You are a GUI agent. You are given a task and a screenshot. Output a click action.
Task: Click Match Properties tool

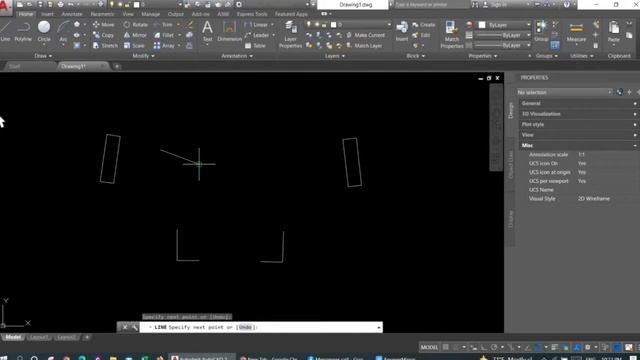[451, 35]
